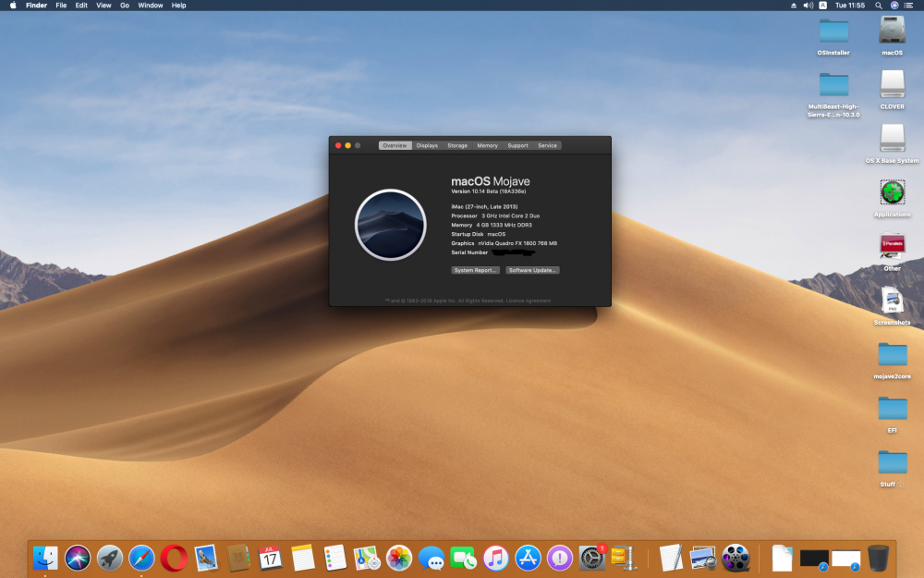Select the OSInstaller folder on desktop

(x=833, y=37)
